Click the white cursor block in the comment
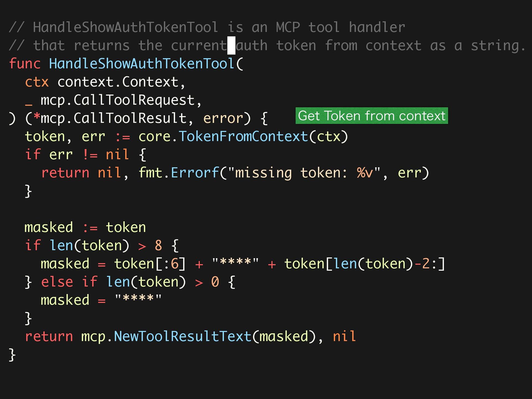This screenshot has width=532, height=399. point(231,45)
